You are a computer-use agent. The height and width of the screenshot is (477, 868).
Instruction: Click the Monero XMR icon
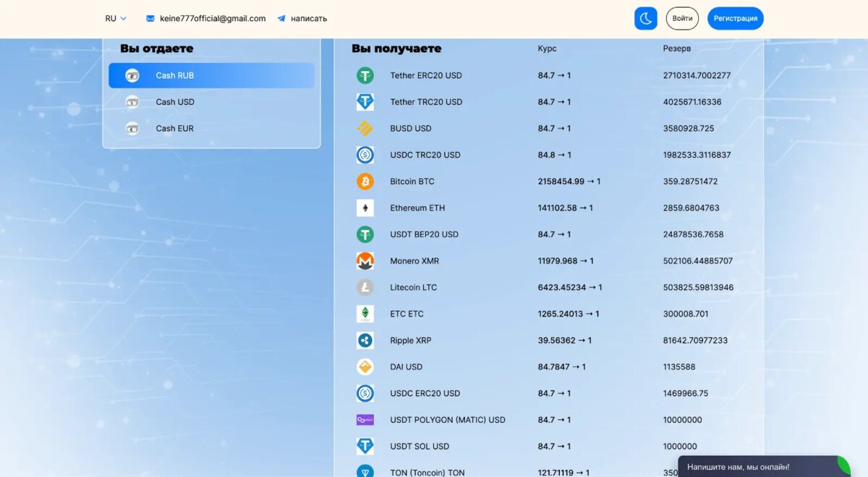(x=365, y=261)
